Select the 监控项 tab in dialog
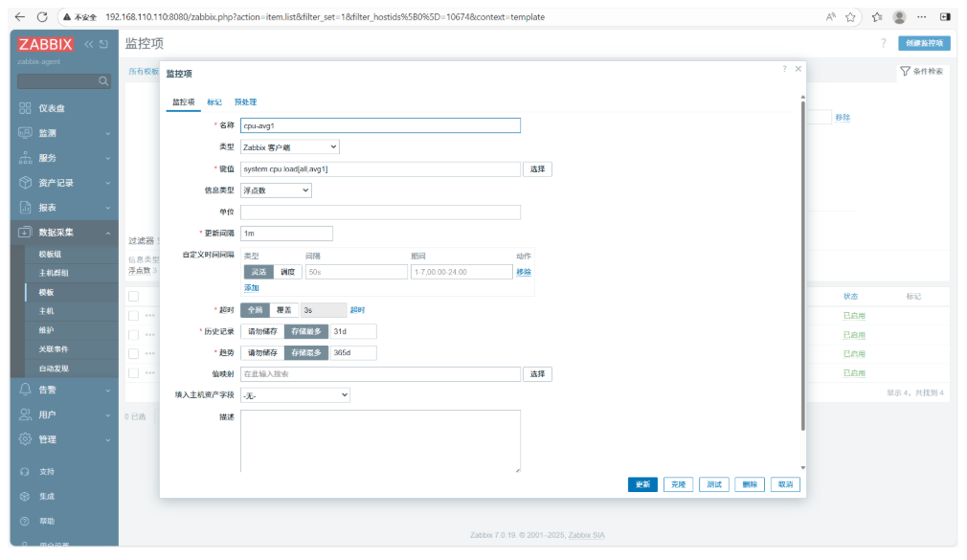967x560 pixels. tap(183, 101)
